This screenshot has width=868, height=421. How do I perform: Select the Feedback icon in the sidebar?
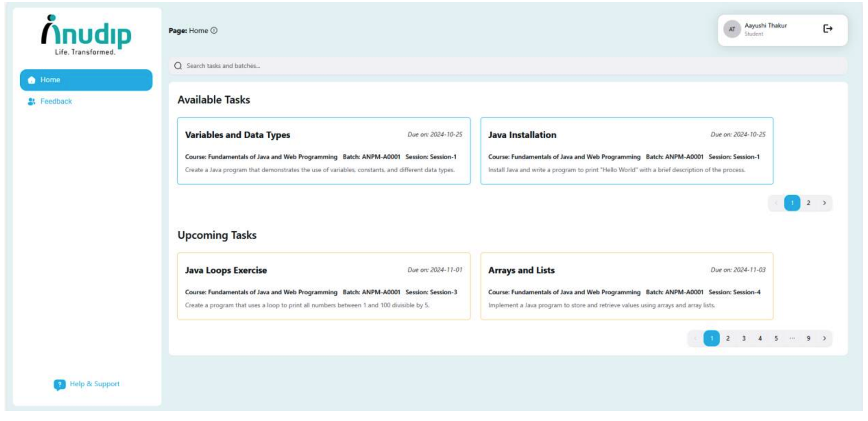coord(31,101)
